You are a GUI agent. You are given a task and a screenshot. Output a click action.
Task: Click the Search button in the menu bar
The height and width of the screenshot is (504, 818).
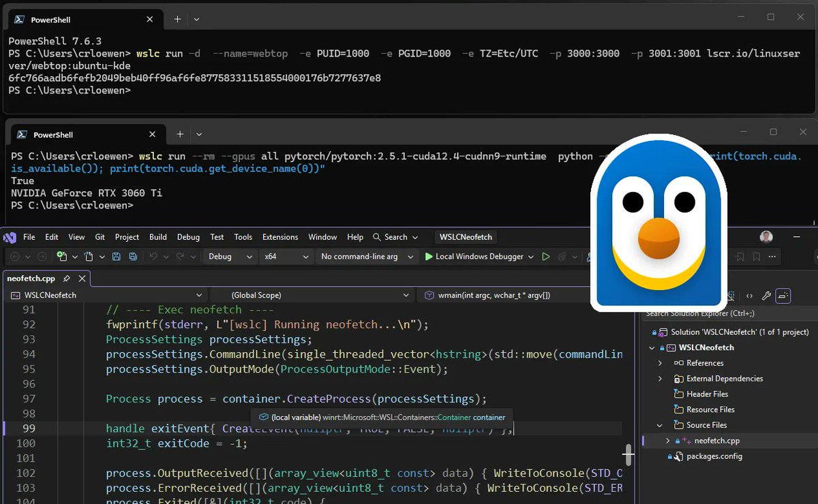coord(395,237)
